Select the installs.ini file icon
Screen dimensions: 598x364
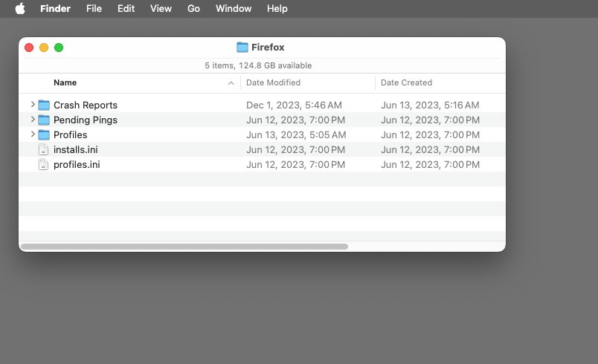(x=43, y=150)
